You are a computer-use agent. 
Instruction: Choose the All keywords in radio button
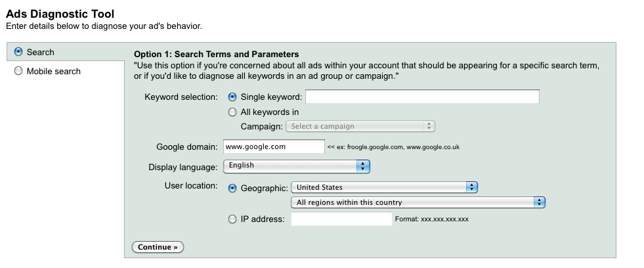(232, 112)
